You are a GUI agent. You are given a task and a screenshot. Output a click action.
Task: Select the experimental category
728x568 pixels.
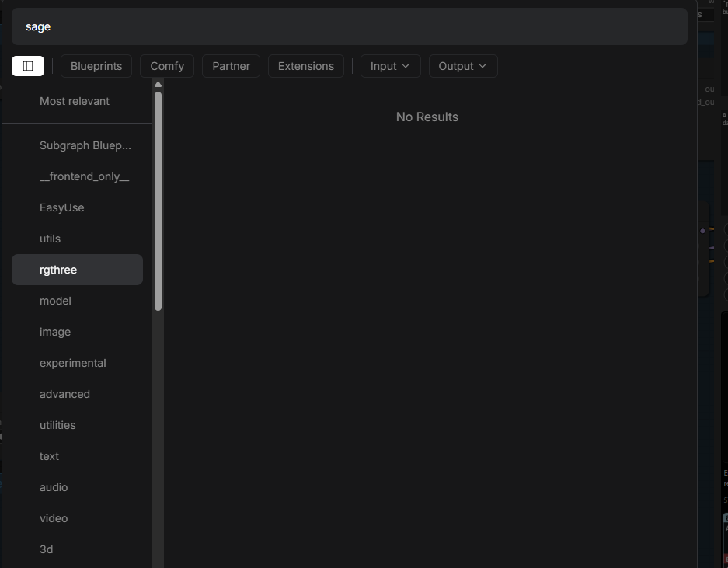coord(77,363)
